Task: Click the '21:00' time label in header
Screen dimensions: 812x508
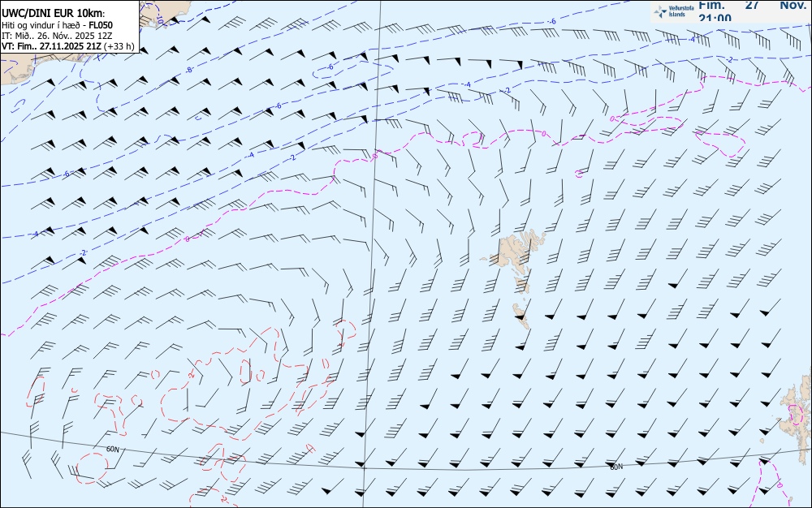Action: (x=715, y=18)
